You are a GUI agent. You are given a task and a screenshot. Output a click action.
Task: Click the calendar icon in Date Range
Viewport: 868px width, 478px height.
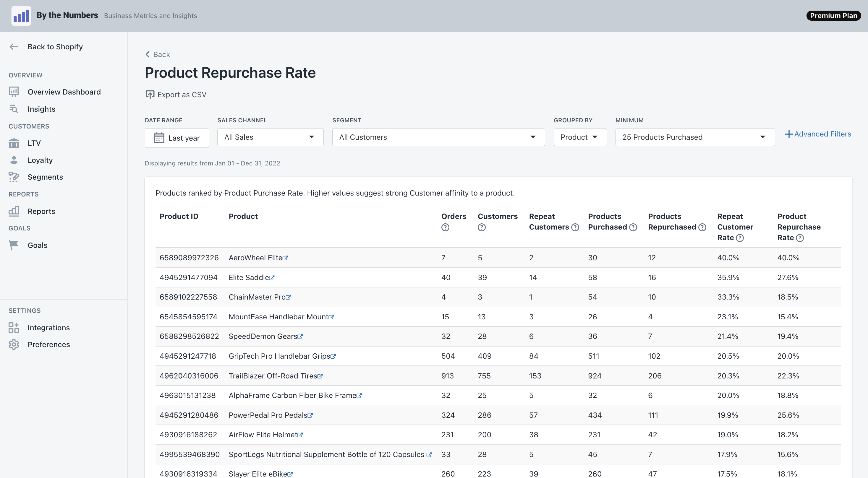pos(159,138)
